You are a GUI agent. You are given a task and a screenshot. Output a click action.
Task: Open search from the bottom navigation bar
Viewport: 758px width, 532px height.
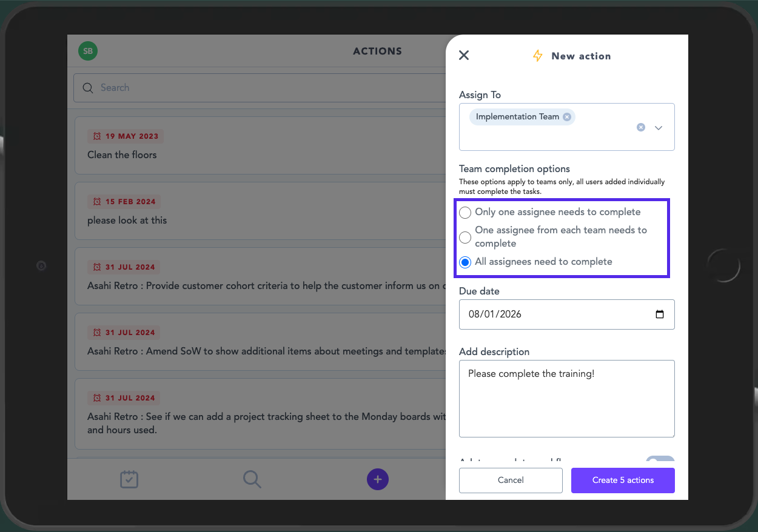[252, 479]
